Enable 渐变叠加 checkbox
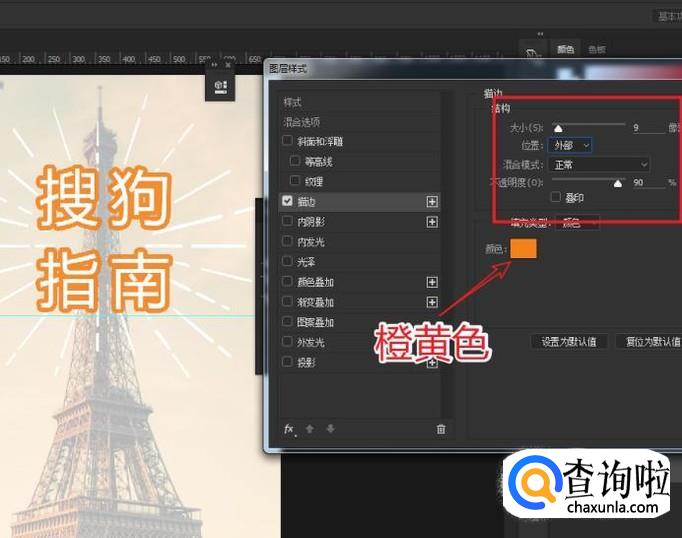The height and width of the screenshot is (538, 682). pos(287,301)
